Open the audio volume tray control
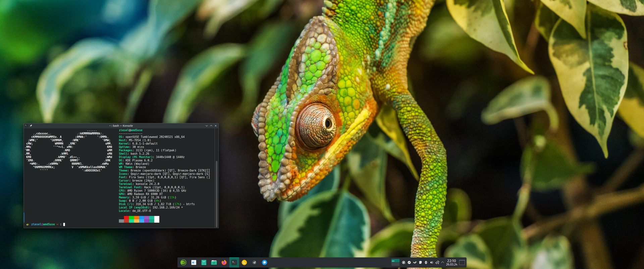Viewport: 644px width, 269px height. pos(432,263)
